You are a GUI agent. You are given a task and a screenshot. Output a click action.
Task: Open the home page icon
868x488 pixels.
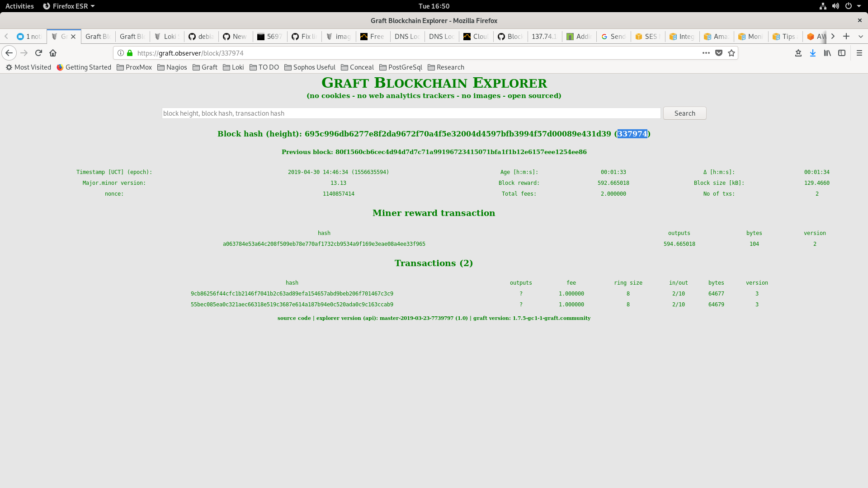pyautogui.click(x=52, y=53)
